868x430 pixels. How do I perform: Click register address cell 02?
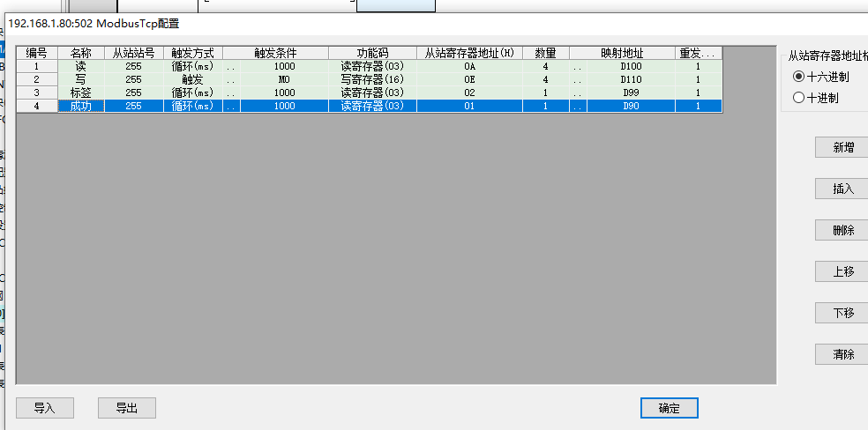point(470,93)
